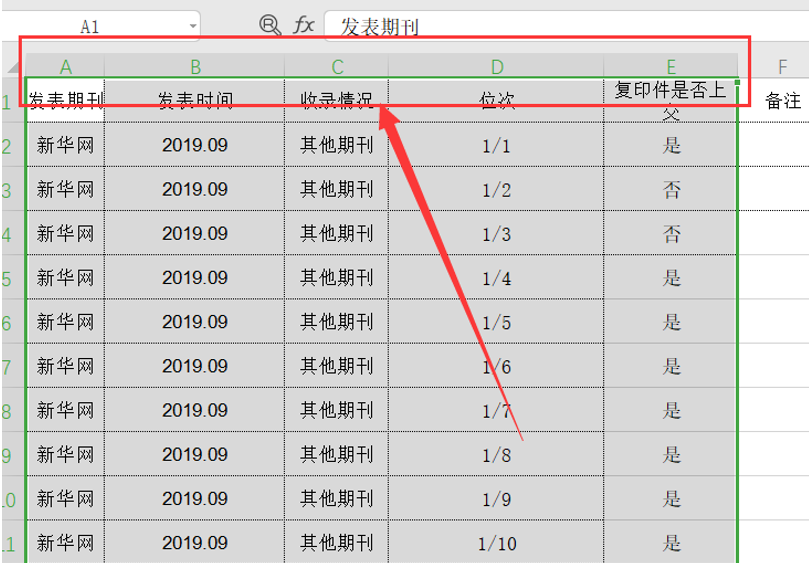Select row 7 header
Screen dimensions: 809x563
(x=12, y=366)
